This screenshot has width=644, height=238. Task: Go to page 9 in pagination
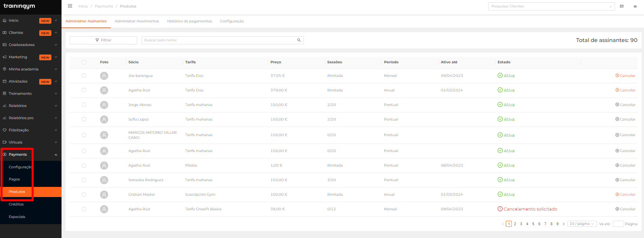pos(557,224)
